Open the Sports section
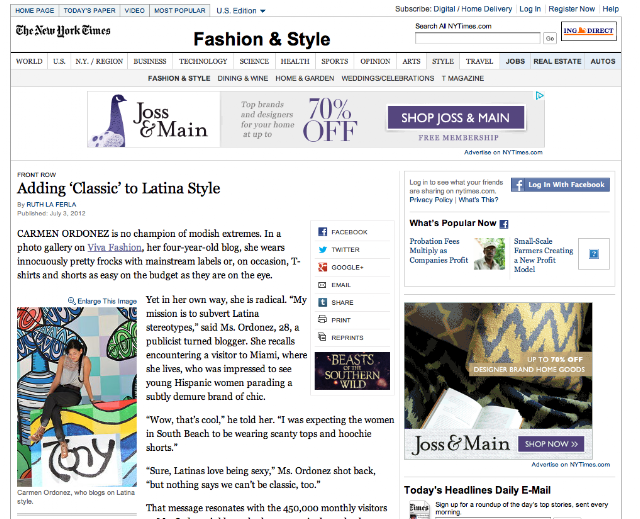Viewport: 640px width, 519px height. (335, 61)
